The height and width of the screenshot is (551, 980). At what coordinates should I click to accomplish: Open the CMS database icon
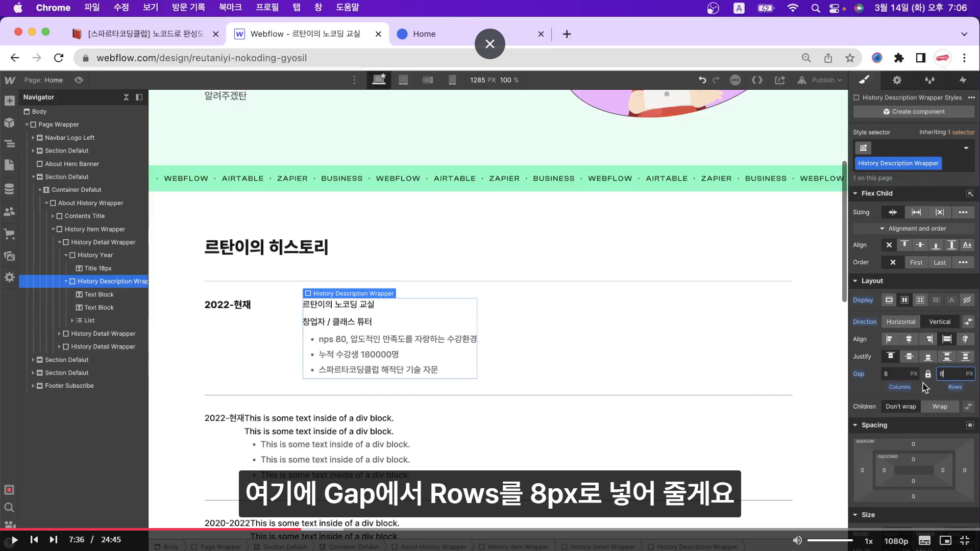point(9,189)
